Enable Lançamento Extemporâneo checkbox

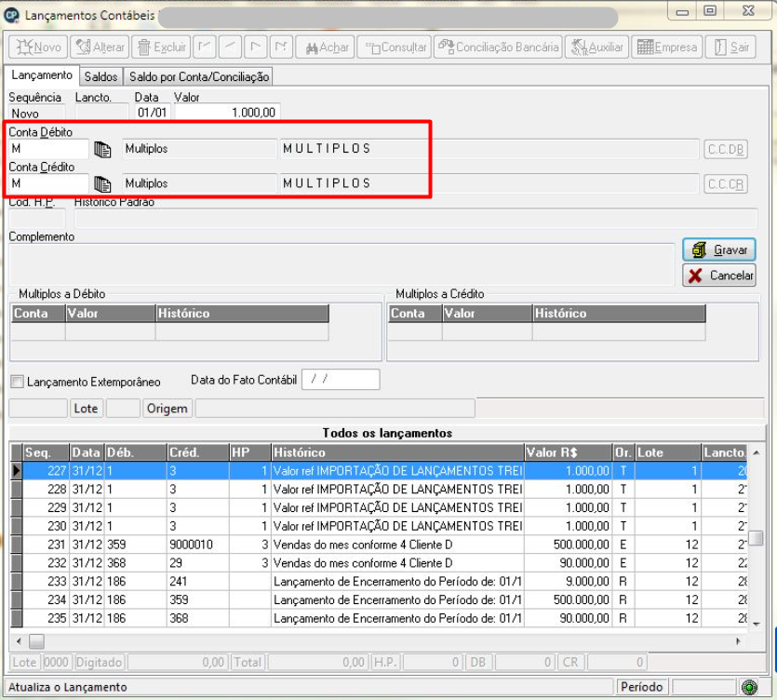[18, 382]
